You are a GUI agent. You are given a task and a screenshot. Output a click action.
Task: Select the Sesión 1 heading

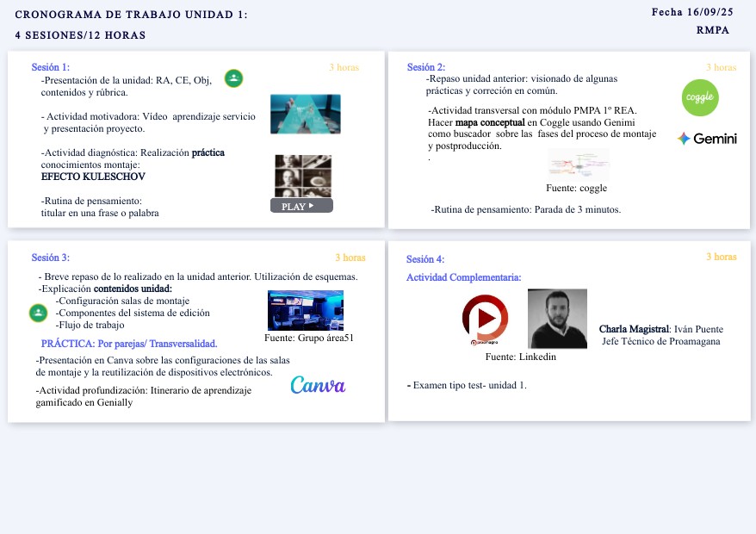click(51, 67)
